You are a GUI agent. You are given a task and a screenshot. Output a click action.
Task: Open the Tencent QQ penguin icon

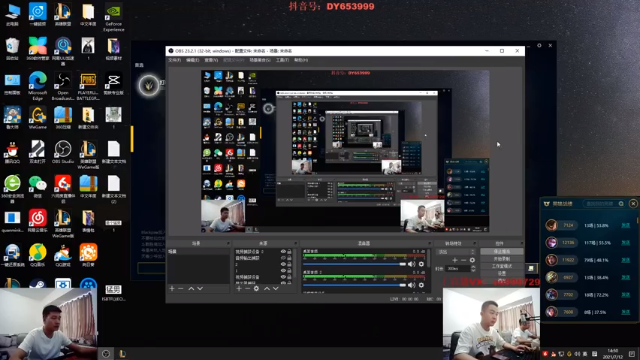12,152
